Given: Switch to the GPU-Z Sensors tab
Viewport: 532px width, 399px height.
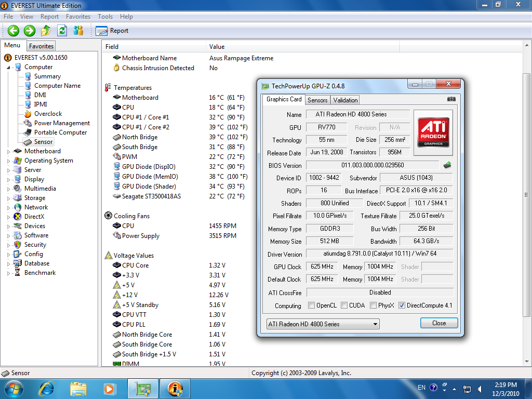Looking at the screenshot, I should (x=317, y=100).
